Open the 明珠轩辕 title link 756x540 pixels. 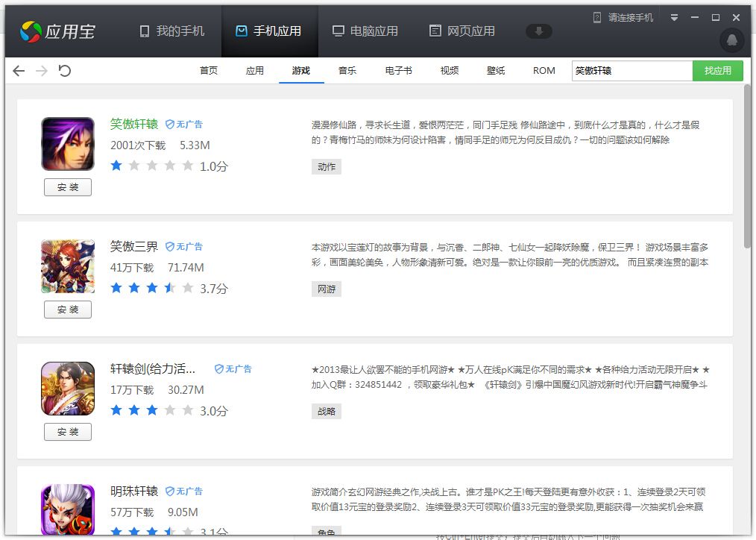click(134, 492)
